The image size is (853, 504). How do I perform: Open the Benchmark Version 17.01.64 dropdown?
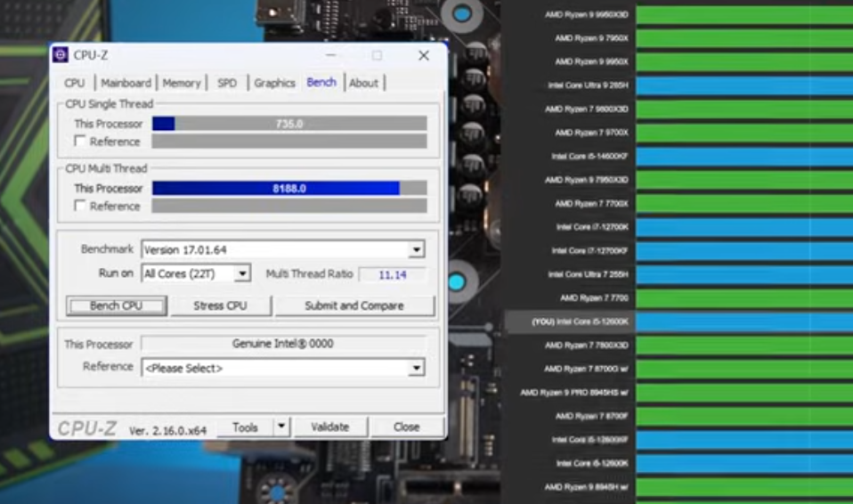click(x=417, y=250)
